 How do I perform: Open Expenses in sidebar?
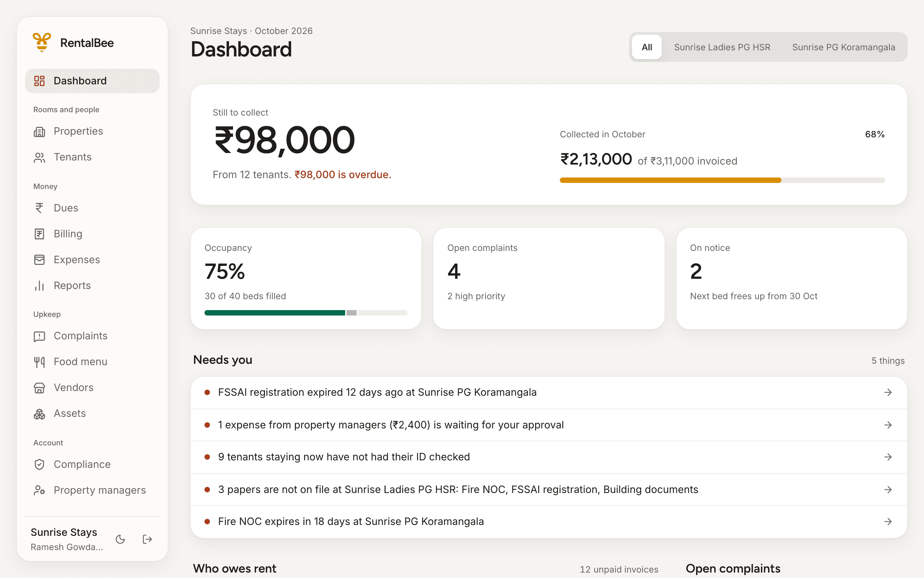pyautogui.click(x=92, y=260)
